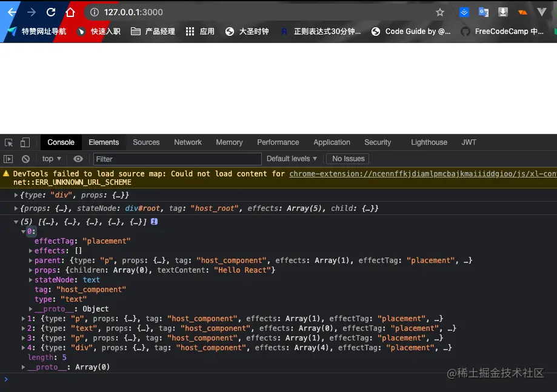Open the FreeCodeCamp bookmark

pos(502,32)
